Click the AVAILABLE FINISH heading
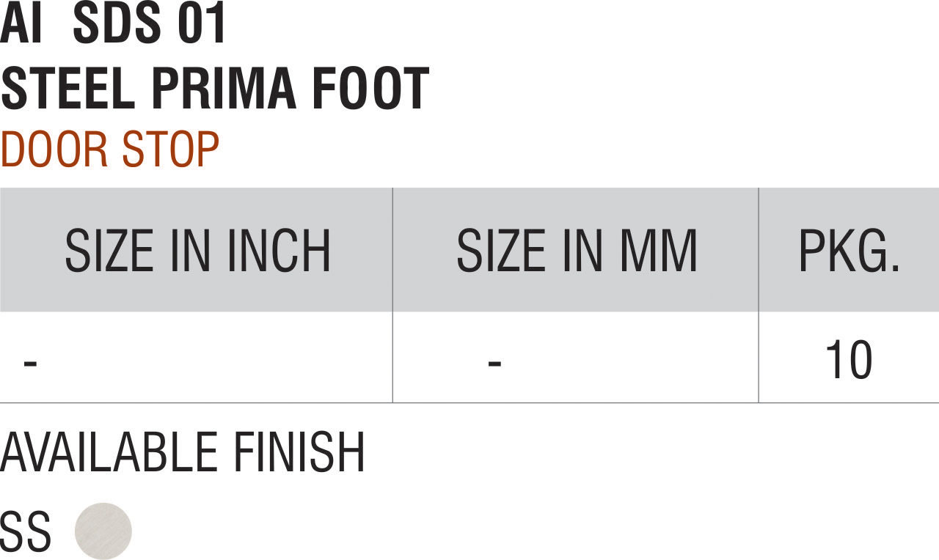 point(183,452)
